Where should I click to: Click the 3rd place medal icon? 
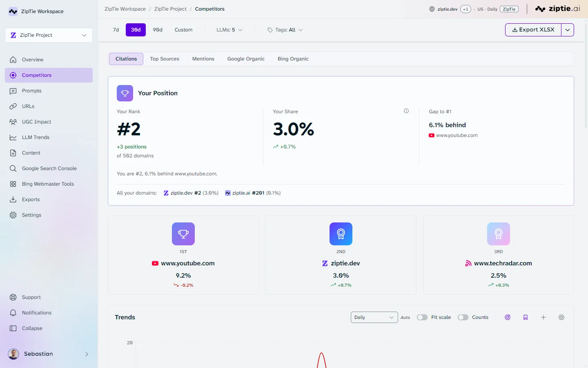499,234
